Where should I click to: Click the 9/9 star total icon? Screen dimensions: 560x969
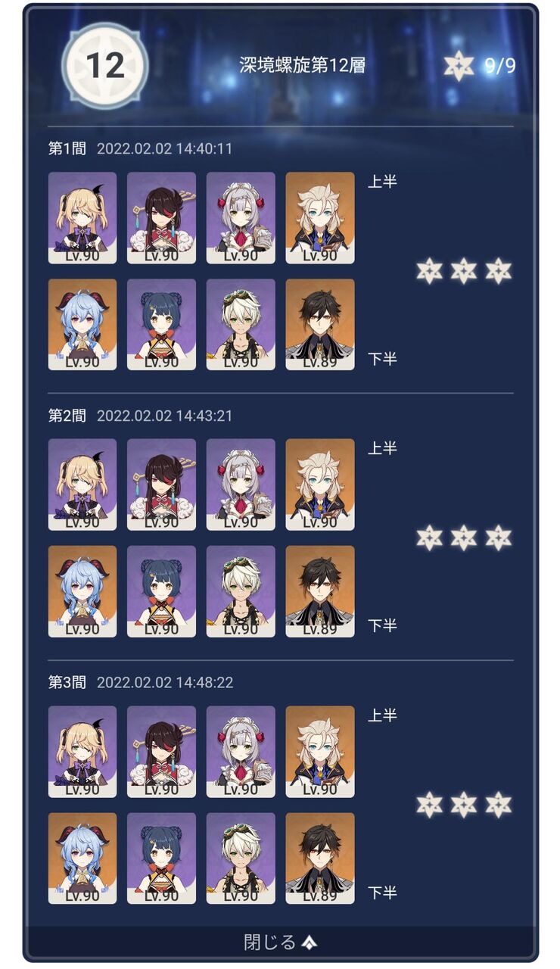point(459,66)
